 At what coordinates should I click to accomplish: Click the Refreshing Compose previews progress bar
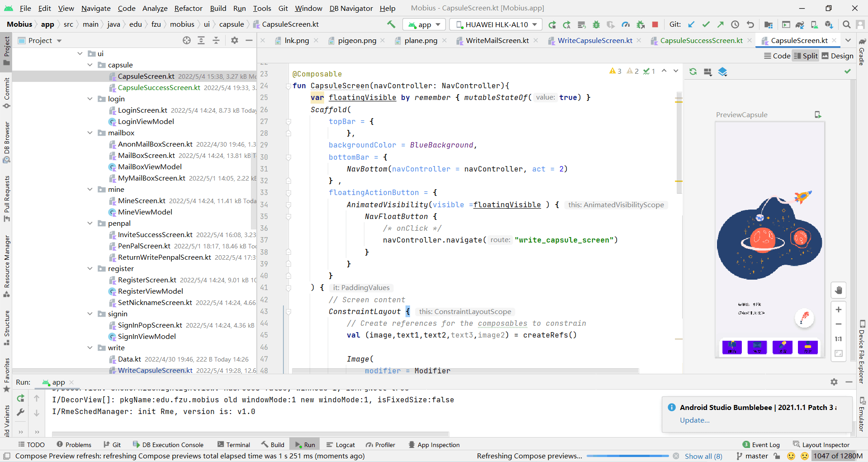coord(627,456)
